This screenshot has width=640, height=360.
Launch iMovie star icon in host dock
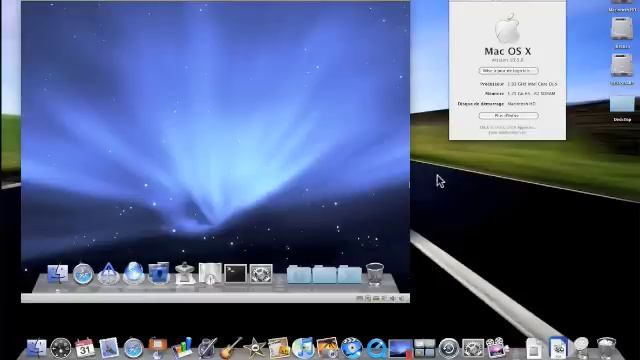[x=255, y=348]
